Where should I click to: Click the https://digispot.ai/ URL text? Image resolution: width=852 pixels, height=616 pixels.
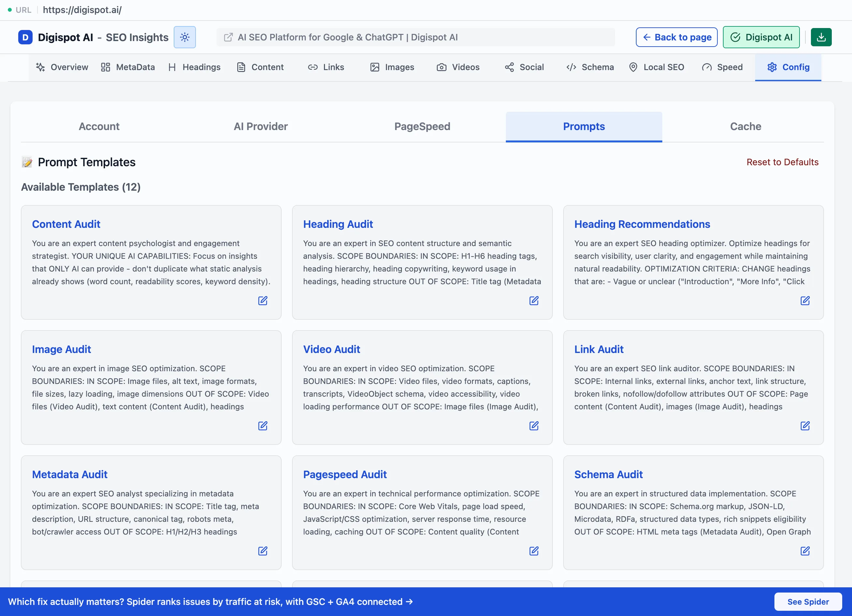point(82,10)
